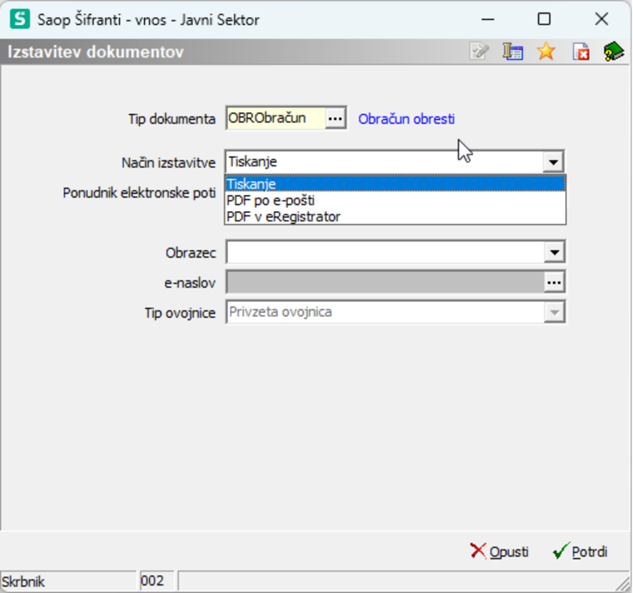Click the Obračun obresti link text

[x=407, y=119]
